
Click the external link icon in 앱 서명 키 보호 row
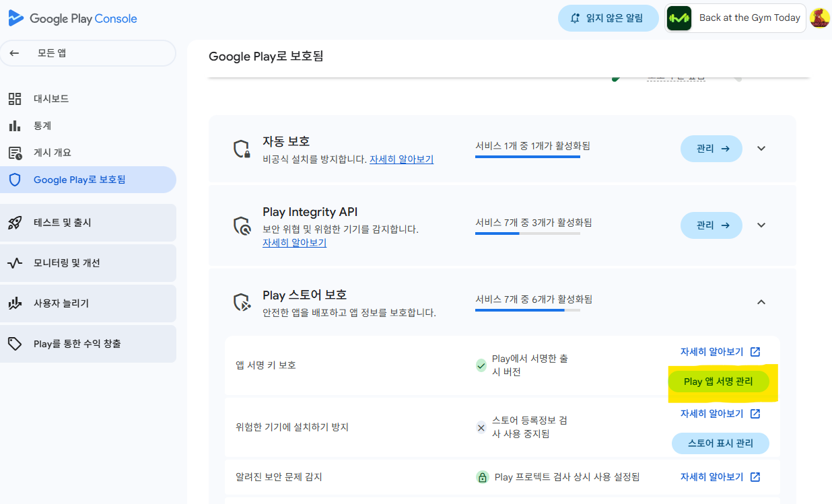pyautogui.click(x=755, y=352)
